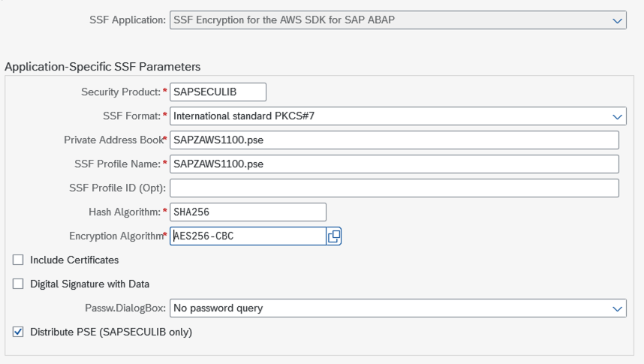
Task: Expand Passw.DialogBox dropdown arrow
Action: 617,308
